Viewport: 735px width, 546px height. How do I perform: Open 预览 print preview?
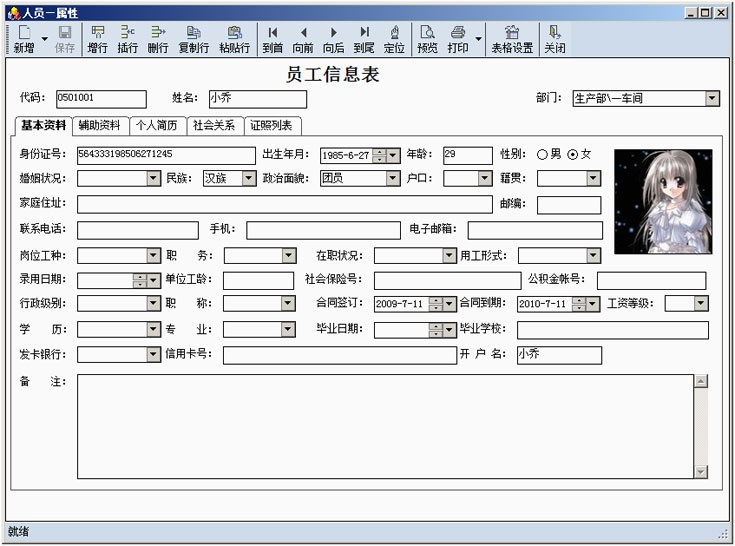(x=427, y=39)
